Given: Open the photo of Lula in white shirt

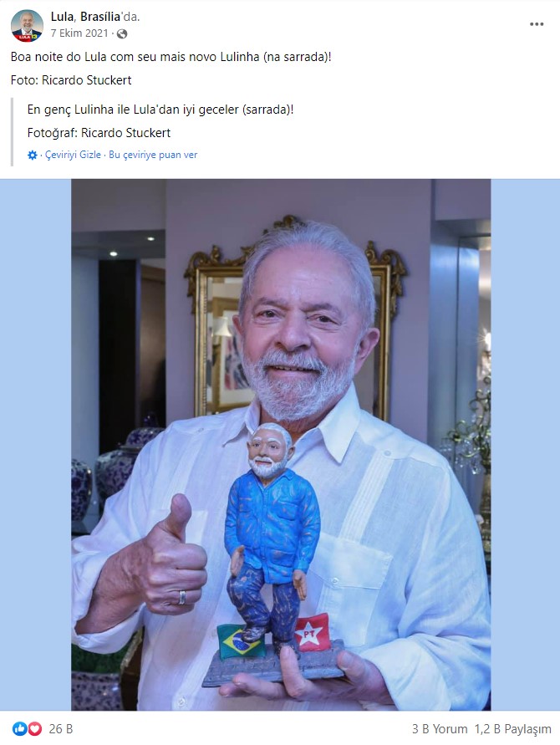Looking at the screenshot, I should tap(281, 445).
